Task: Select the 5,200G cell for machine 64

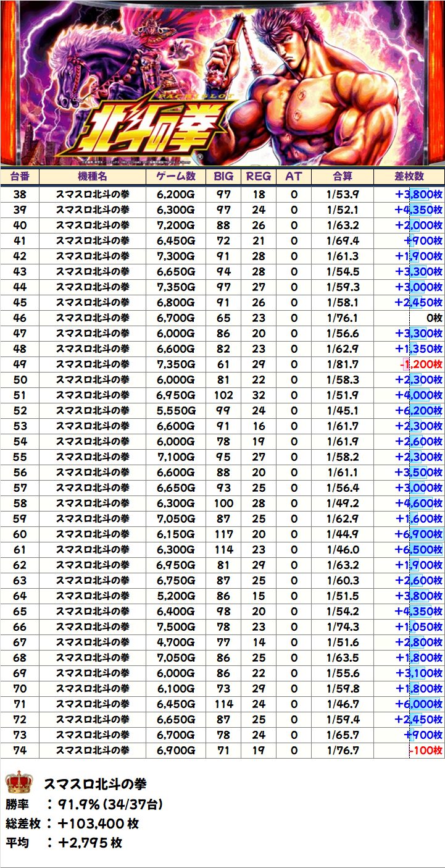Action: 176,596
